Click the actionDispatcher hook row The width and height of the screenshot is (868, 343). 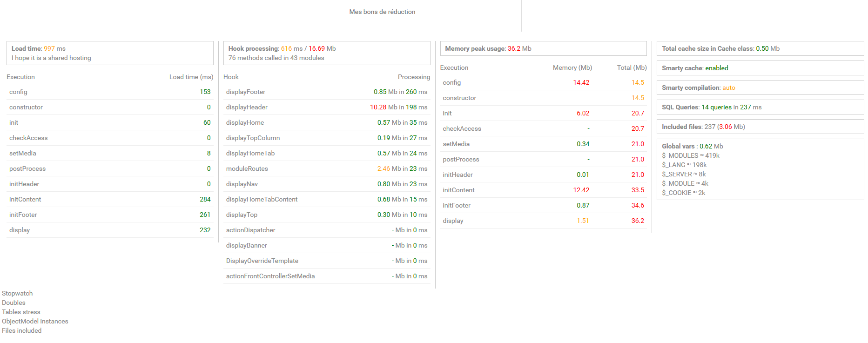(x=327, y=230)
